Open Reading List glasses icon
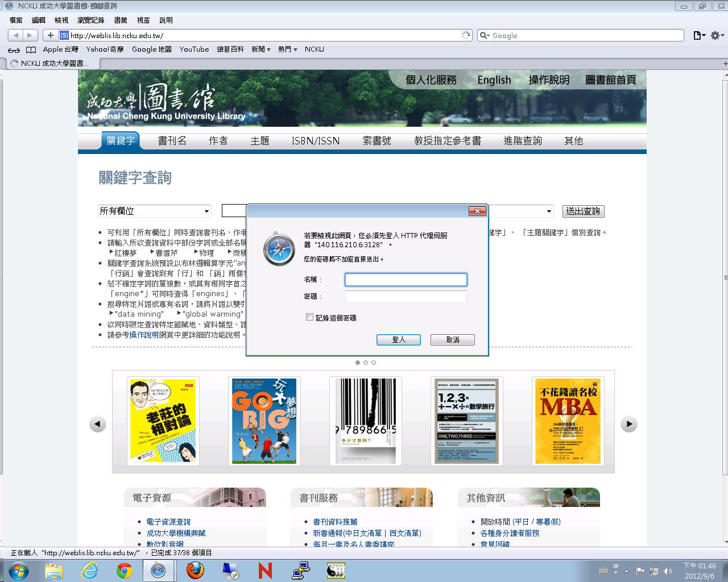The width and height of the screenshot is (728, 582). (14, 50)
